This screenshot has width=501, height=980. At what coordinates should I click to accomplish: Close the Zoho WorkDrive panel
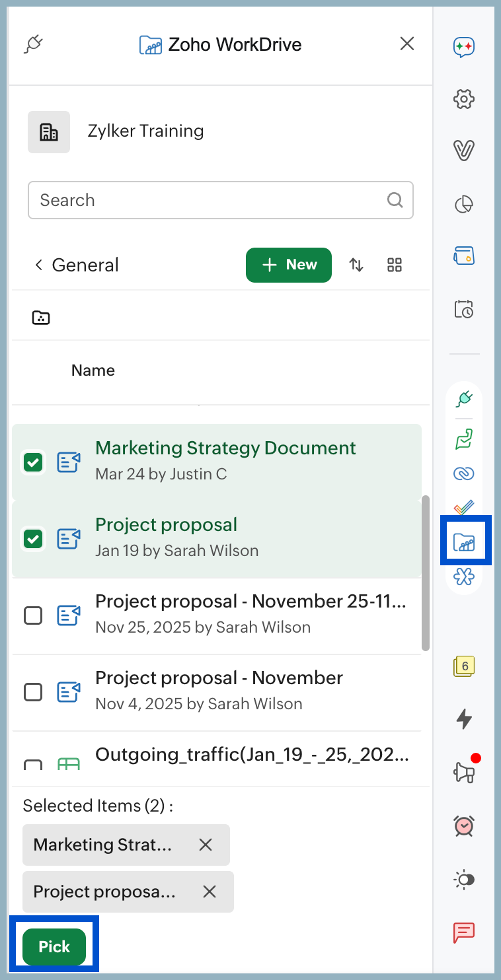[407, 44]
